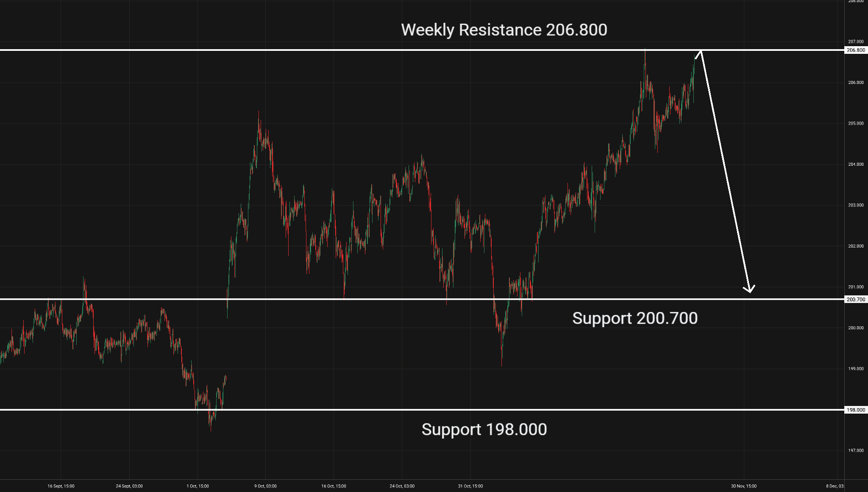Image resolution: width=868 pixels, height=492 pixels.
Task: Select the Support 200.700 text annotation
Action: coord(634,318)
